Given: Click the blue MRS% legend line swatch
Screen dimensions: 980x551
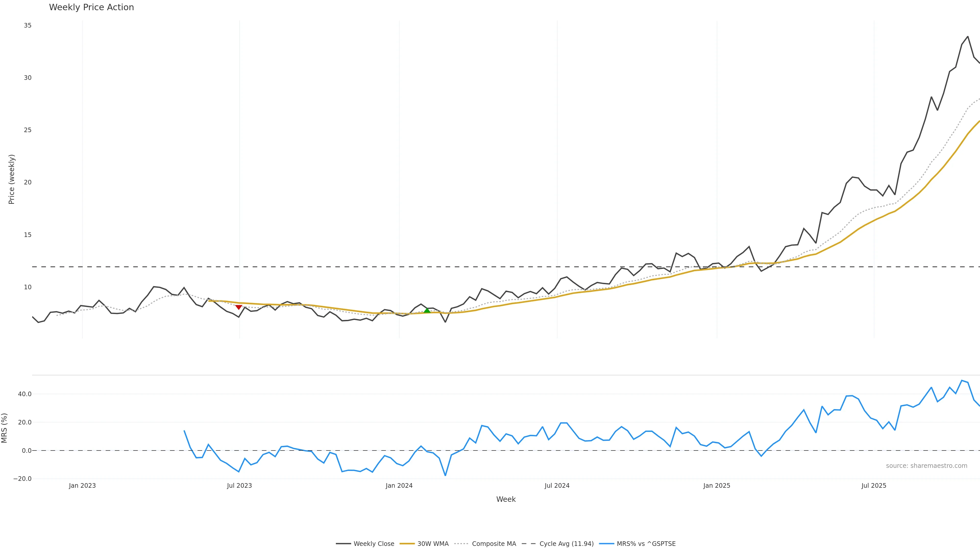Looking at the screenshot, I should [x=606, y=544].
